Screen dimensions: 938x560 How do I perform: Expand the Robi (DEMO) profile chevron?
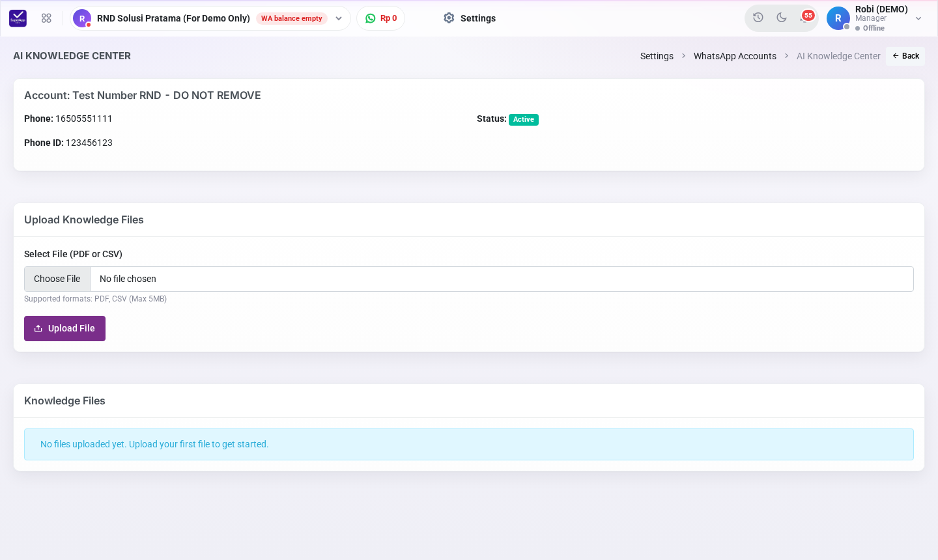[x=918, y=18]
